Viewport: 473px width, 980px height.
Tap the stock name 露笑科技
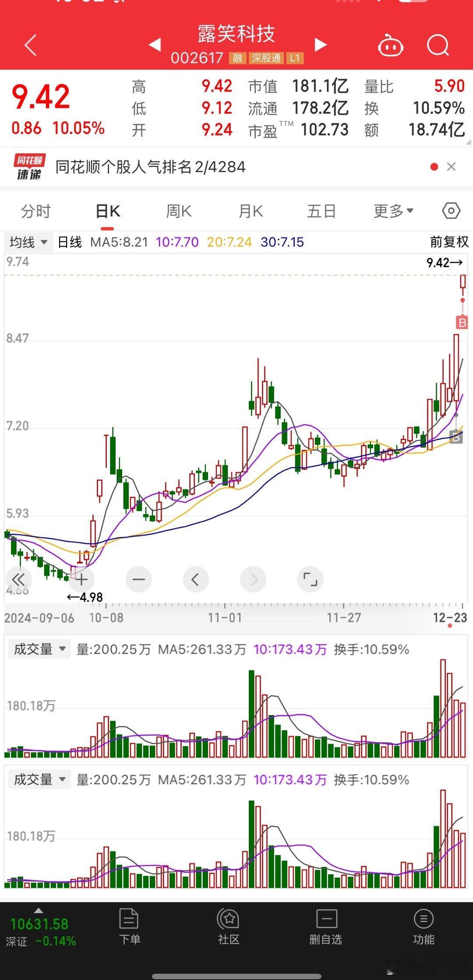pos(236,34)
